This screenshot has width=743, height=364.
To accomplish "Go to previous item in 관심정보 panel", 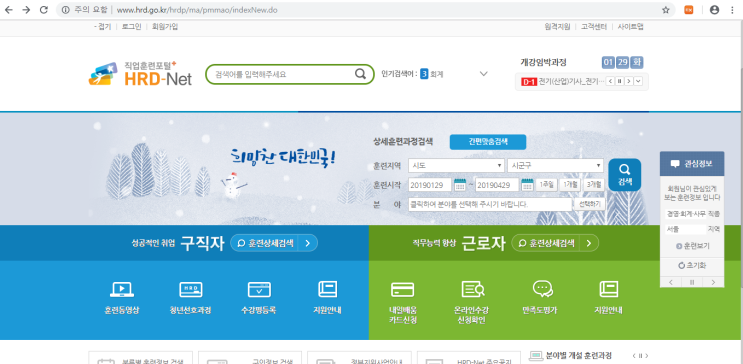I will click(x=671, y=282).
